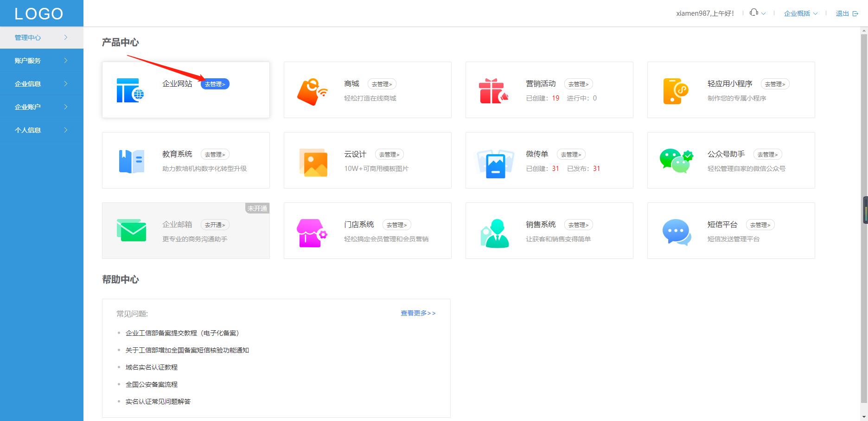This screenshot has height=421, width=868.
Task: Open the 查看更多 help link
Action: pyautogui.click(x=416, y=313)
